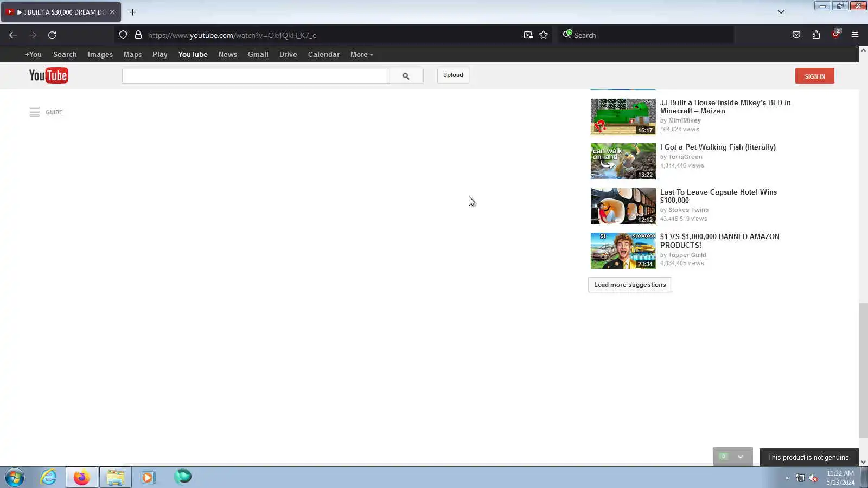Open the Windows Start menu
Viewport: 868px width, 488px height.
pos(15,478)
